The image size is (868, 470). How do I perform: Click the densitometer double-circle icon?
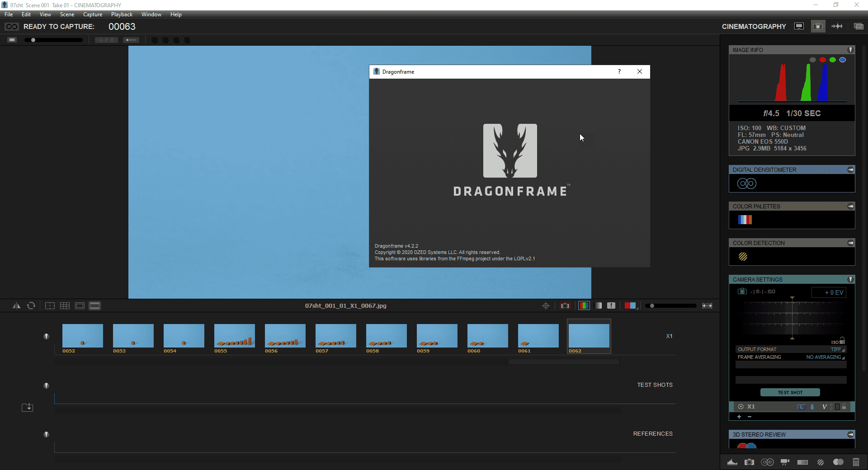pyautogui.click(x=747, y=183)
